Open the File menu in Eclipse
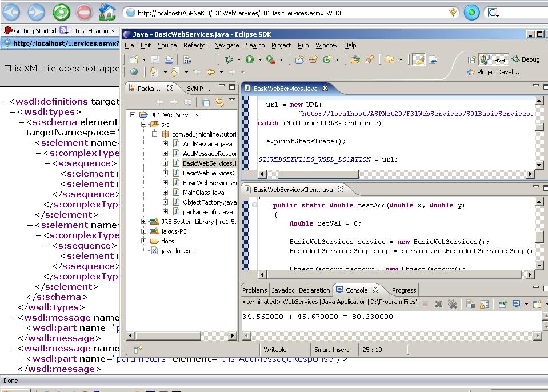Viewport: 548px width, 392px height. coord(129,45)
